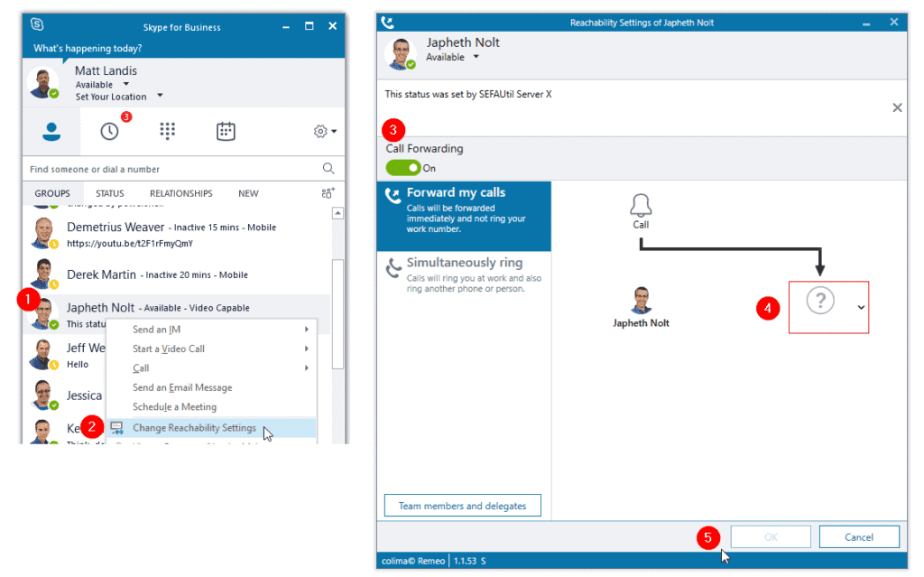Select the Simultaneously ring option
Image resolution: width=924 pixels, height=577 pixels.
[463, 275]
